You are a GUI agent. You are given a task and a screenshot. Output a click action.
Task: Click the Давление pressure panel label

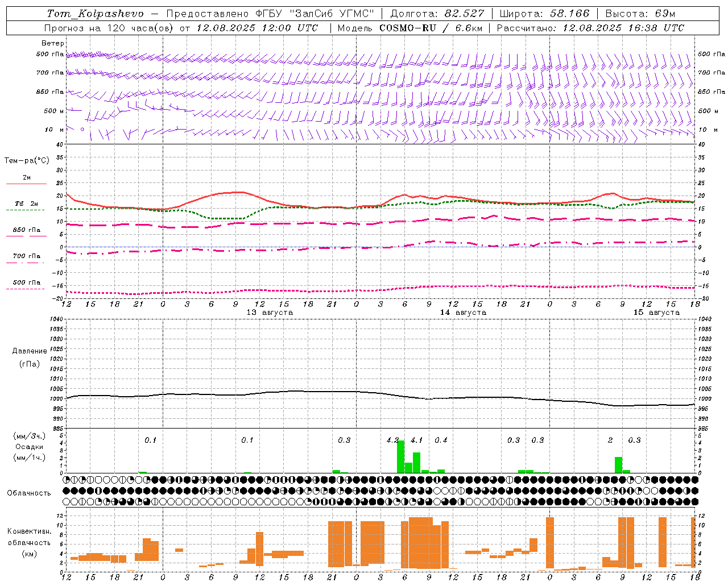click(x=30, y=351)
